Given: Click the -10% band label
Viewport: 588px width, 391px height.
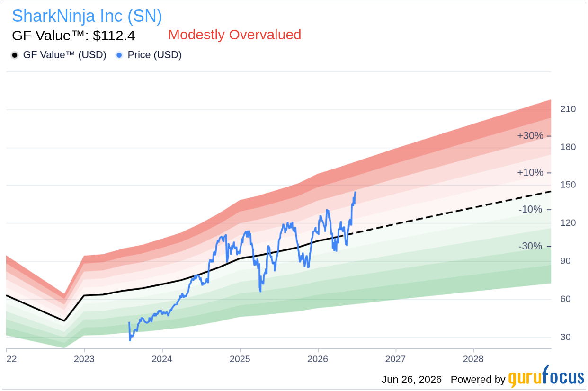Looking at the screenshot, I should (530, 209).
